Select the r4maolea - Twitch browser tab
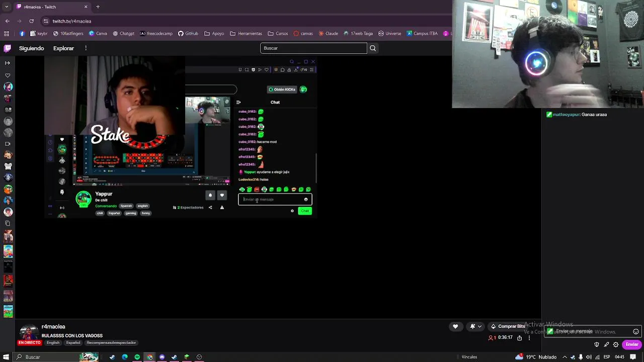Screen dimensions: 644x362 [x=52, y=7]
